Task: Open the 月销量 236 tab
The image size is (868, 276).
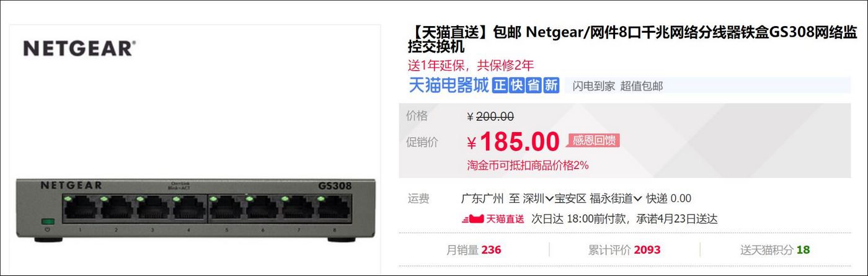Action: (x=474, y=250)
